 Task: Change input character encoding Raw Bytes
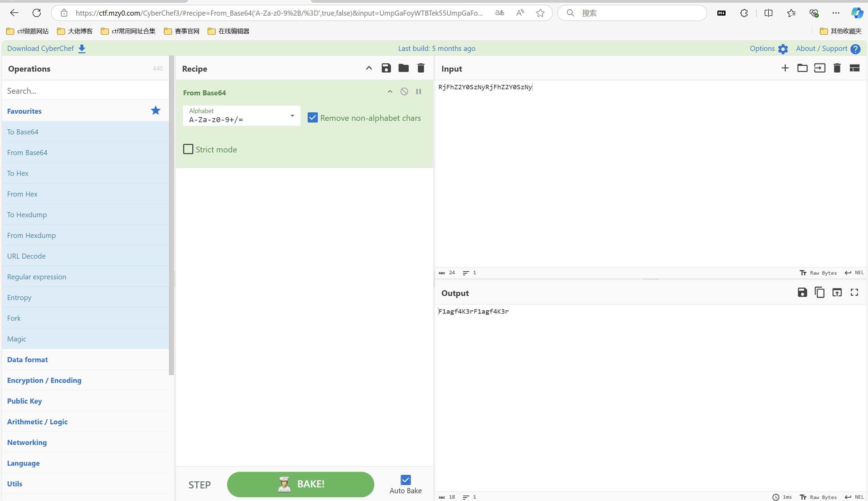point(818,273)
